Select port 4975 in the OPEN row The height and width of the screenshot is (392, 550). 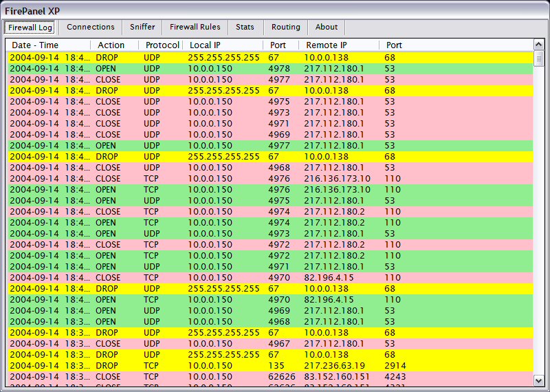(279, 201)
